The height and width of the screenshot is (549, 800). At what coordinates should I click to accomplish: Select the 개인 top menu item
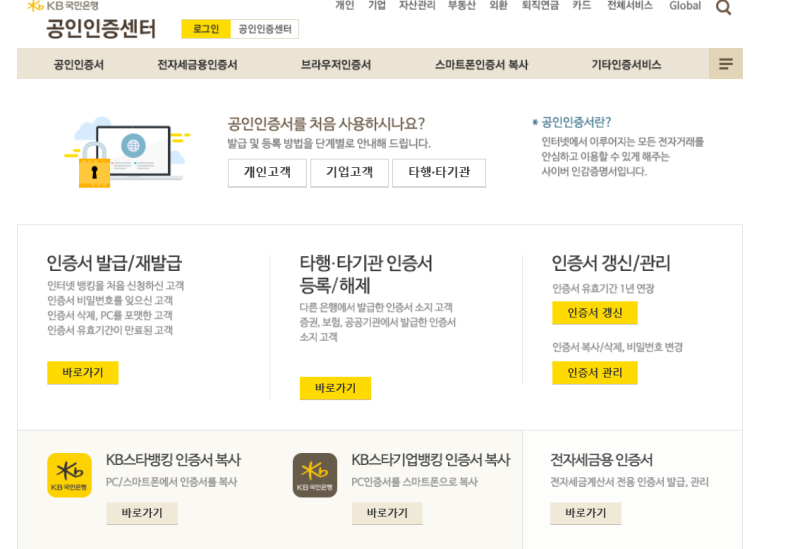[344, 6]
